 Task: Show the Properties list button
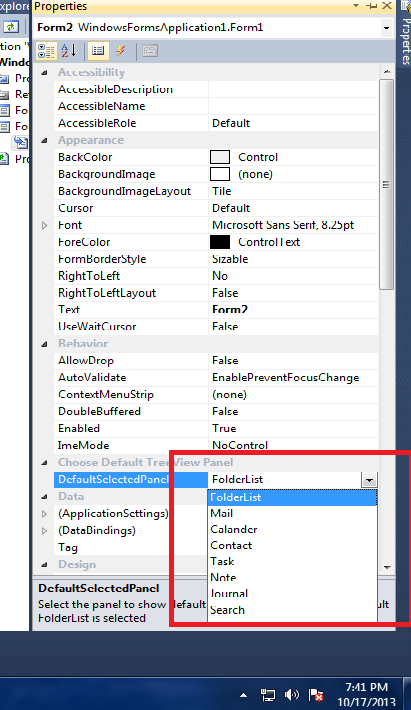[x=98, y=51]
